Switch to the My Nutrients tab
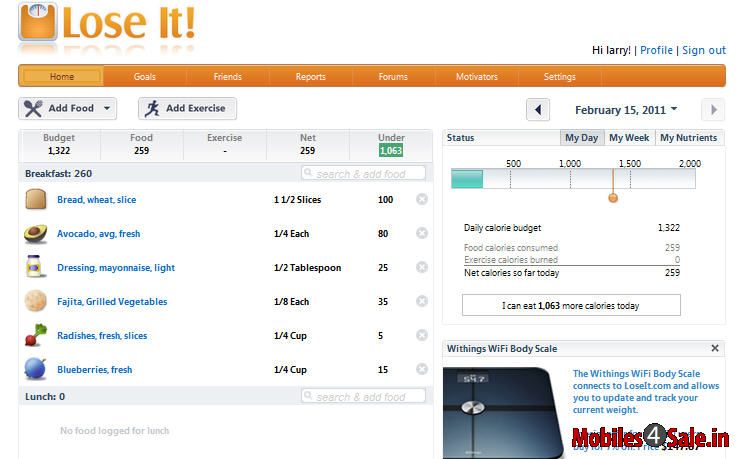The width and height of the screenshot is (742, 459). (x=689, y=138)
